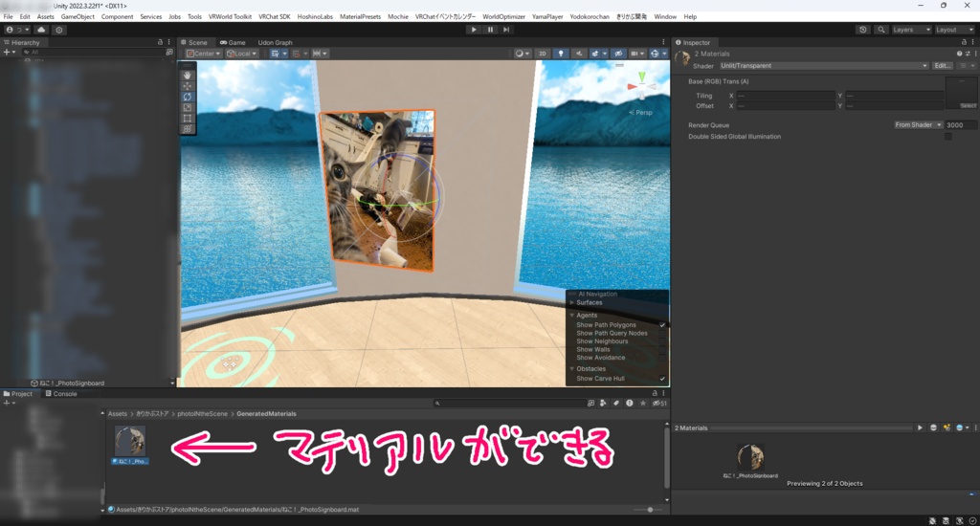Viewport: 980px width, 526px height.
Task: Open the cloud services icon
Action: pyautogui.click(x=41, y=30)
